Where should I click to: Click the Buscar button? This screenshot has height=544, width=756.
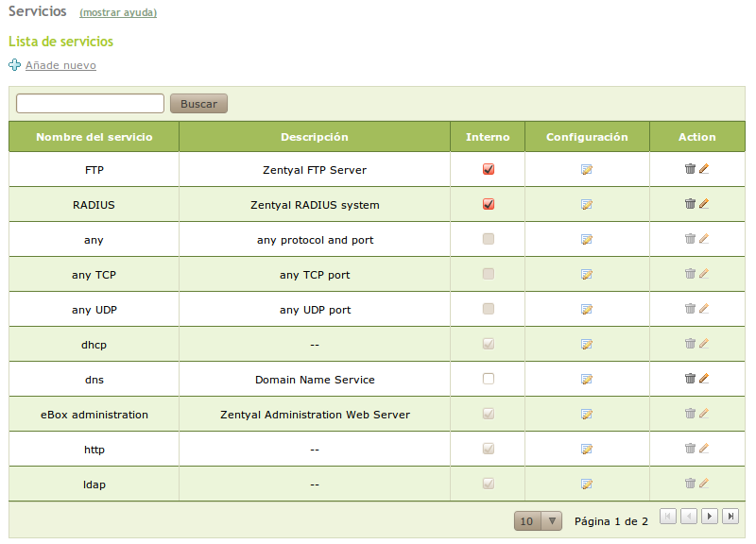(198, 104)
